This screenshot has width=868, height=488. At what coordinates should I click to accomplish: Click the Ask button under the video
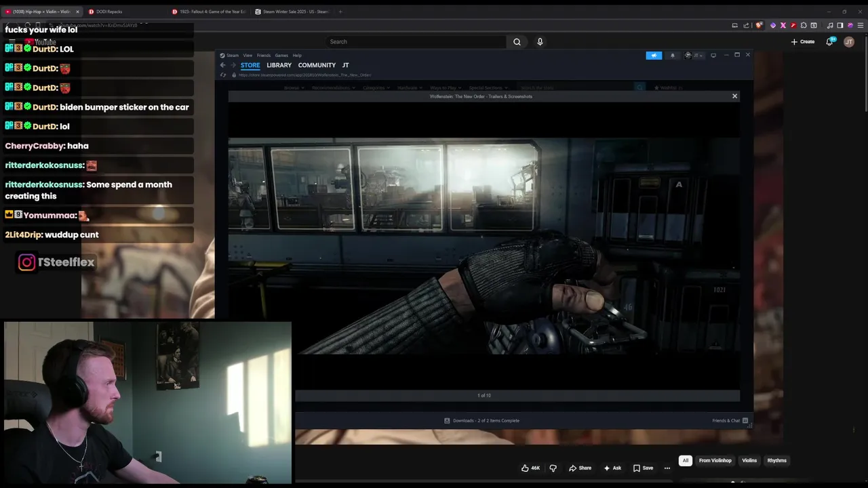coord(612,468)
